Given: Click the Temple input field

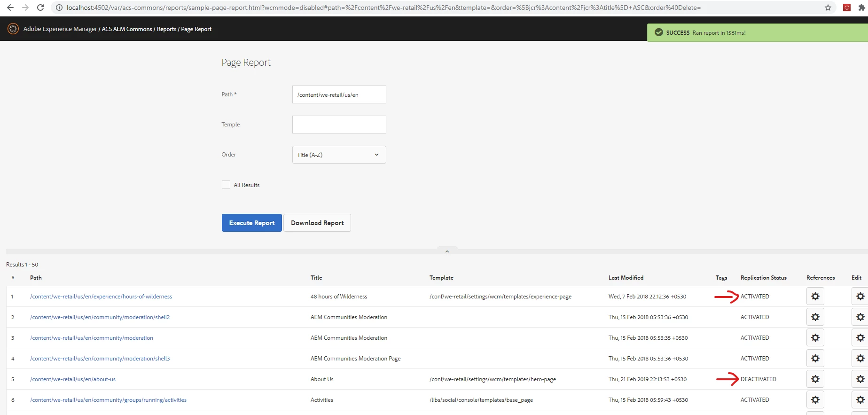Looking at the screenshot, I should point(339,125).
